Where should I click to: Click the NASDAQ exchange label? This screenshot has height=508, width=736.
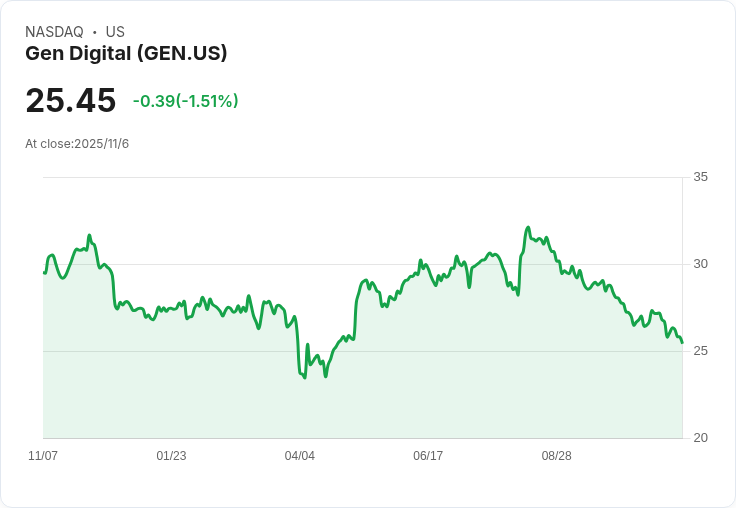(54, 32)
